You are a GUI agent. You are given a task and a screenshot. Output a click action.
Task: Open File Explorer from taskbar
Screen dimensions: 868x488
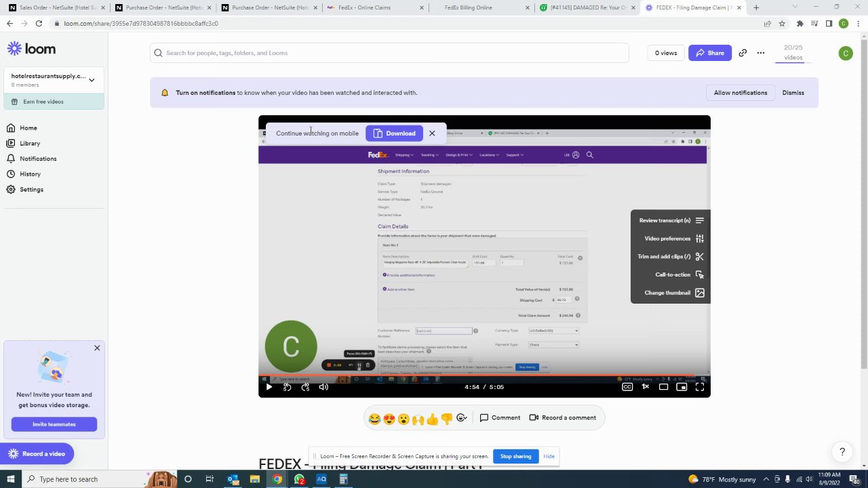tap(255, 479)
